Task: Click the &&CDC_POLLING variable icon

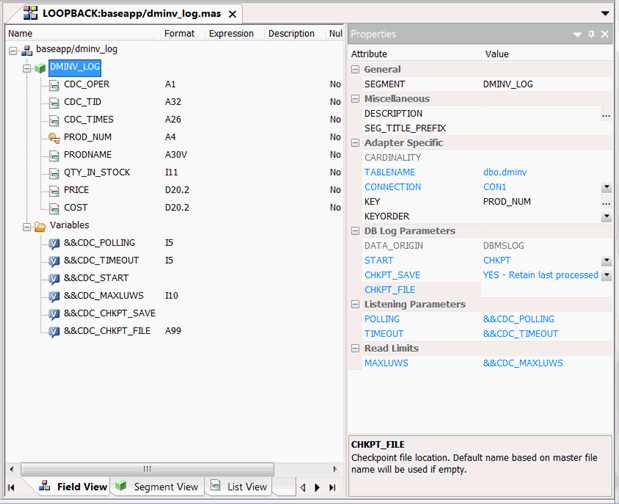Action: pyautogui.click(x=54, y=244)
